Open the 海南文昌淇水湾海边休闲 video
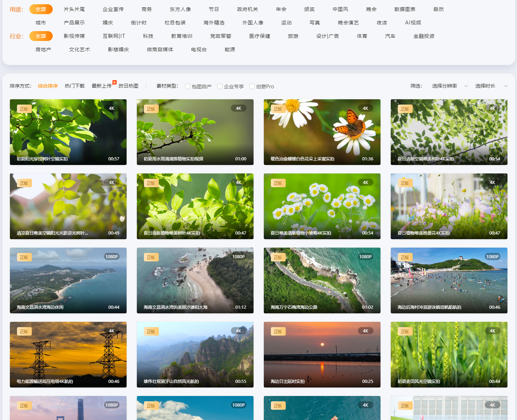 pyautogui.click(x=68, y=280)
